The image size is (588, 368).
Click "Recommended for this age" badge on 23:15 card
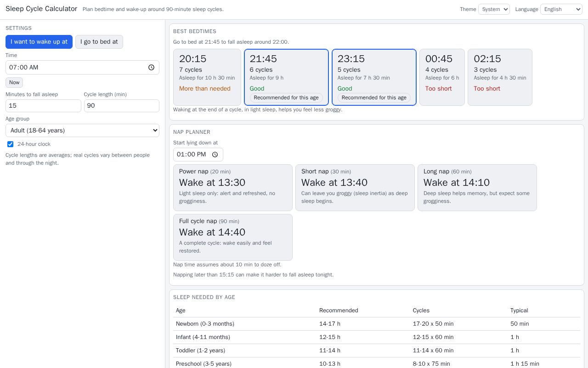point(374,98)
